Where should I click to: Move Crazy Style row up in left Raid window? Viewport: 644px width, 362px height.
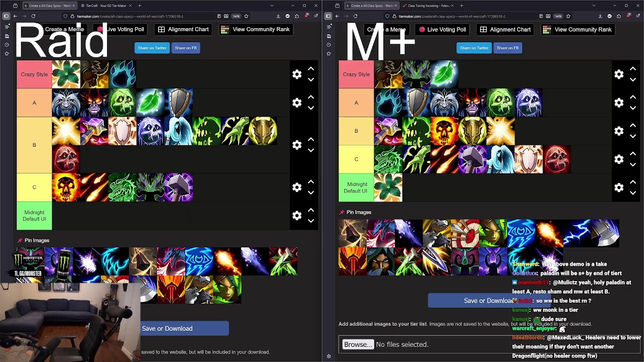point(311,69)
